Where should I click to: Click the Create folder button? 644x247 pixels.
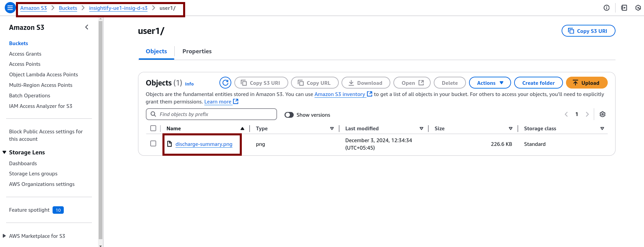(x=538, y=83)
